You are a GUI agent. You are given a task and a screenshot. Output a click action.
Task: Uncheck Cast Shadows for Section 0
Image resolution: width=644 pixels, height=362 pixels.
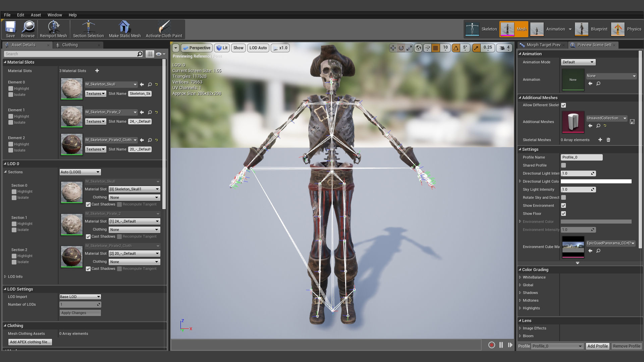[x=88, y=204]
